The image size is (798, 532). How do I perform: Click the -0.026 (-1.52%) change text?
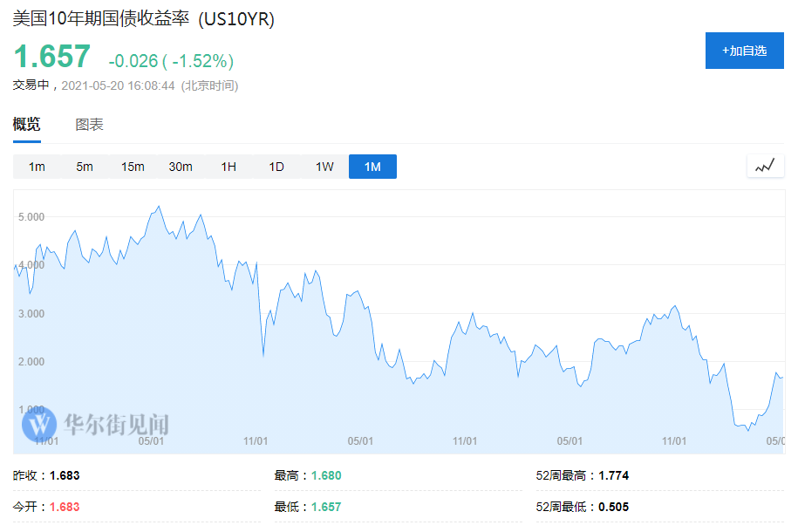[x=171, y=61]
